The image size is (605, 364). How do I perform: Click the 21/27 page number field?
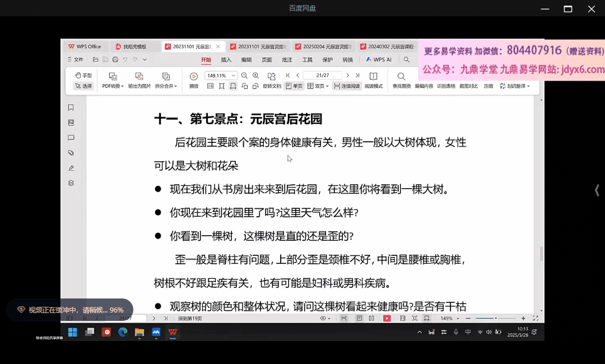pyautogui.click(x=322, y=76)
